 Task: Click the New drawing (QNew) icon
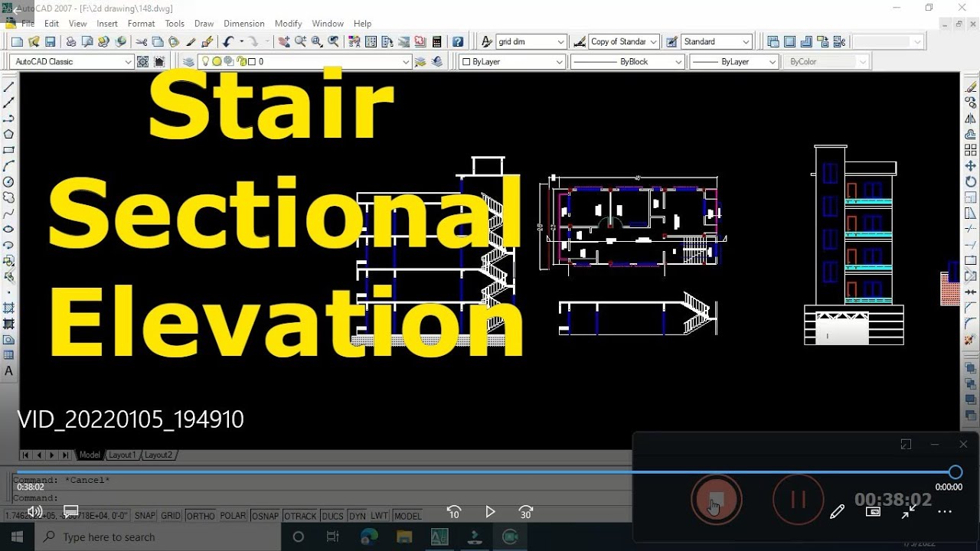(x=17, y=42)
